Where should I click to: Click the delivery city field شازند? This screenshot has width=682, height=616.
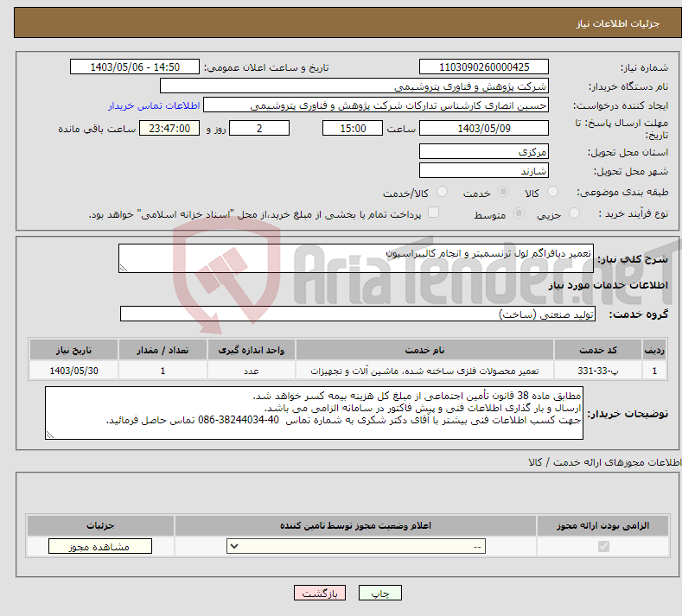point(484,170)
